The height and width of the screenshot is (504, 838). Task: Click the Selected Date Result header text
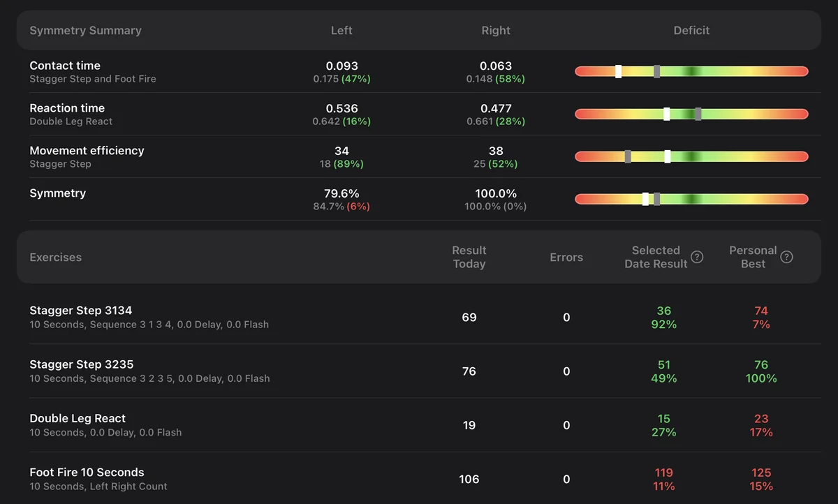(x=656, y=257)
